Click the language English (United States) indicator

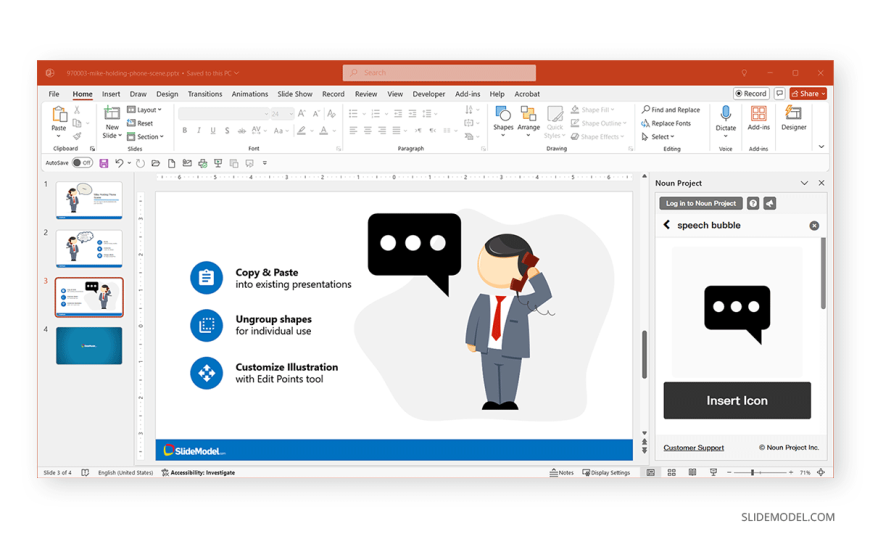[x=125, y=472]
